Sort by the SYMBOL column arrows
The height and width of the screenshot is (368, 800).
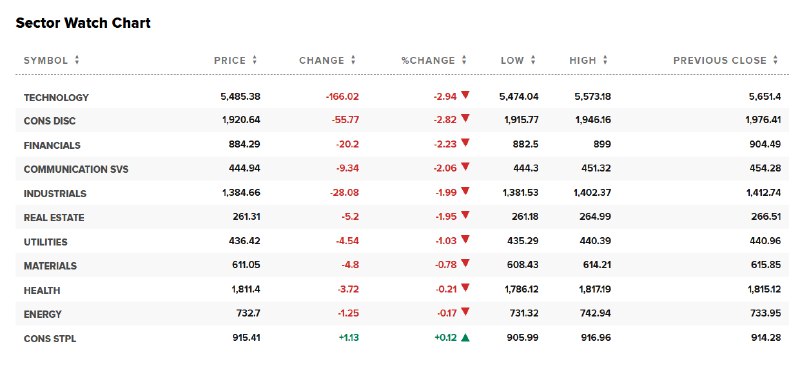pos(77,60)
